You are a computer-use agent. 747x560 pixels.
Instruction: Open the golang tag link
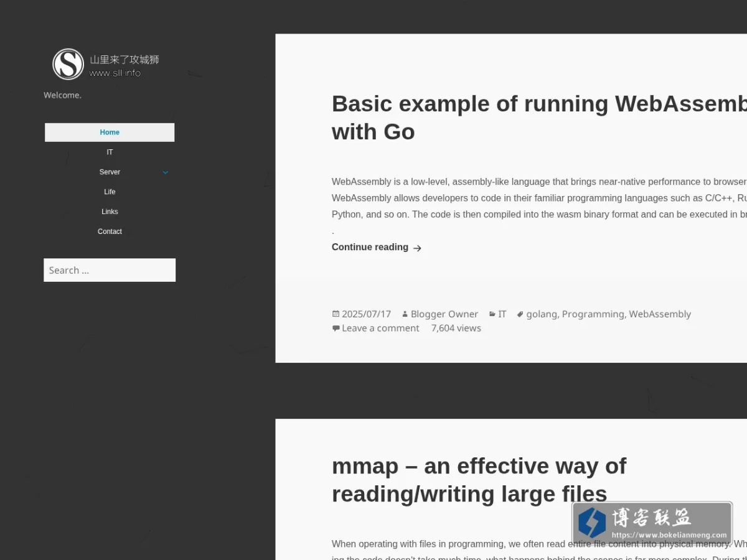(542, 314)
